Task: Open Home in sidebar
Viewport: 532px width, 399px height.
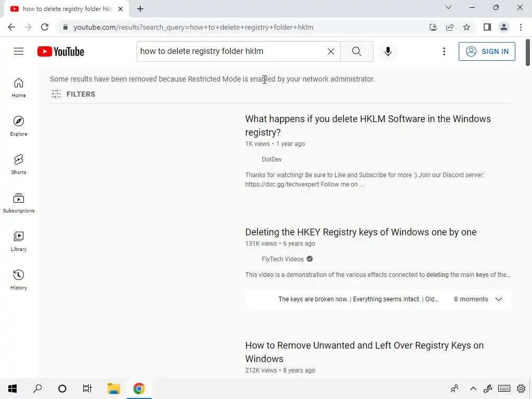Action: coord(19,88)
